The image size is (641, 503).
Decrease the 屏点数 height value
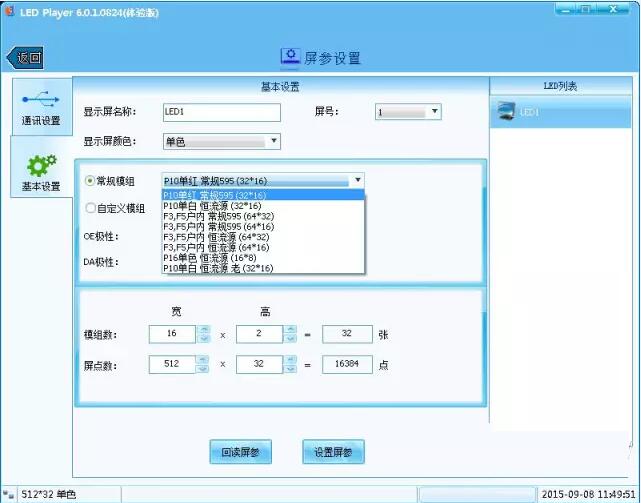click(x=290, y=369)
